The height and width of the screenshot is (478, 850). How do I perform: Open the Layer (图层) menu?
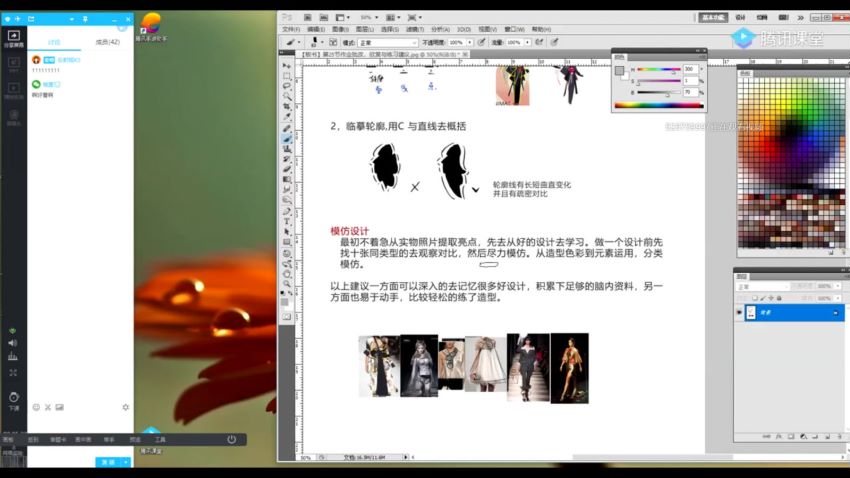click(x=365, y=29)
